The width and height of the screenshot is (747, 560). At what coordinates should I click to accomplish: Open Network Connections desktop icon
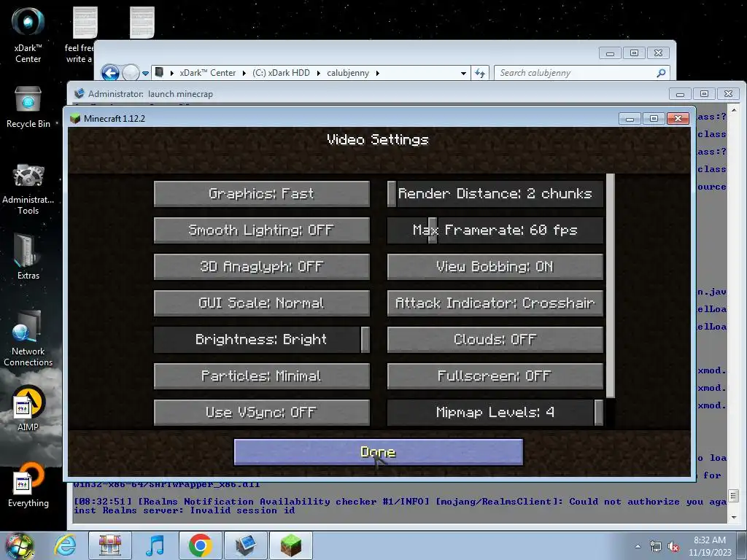pyautogui.click(x=28, y=338)
